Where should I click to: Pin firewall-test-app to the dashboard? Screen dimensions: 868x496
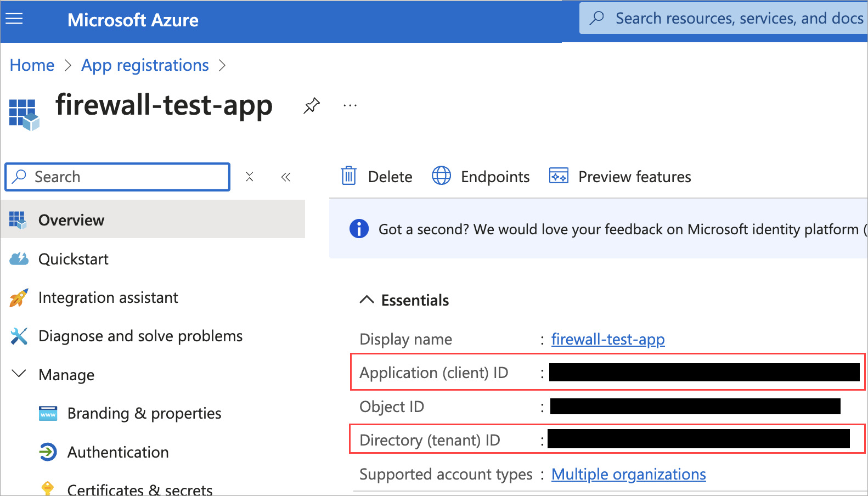[312, 105]
